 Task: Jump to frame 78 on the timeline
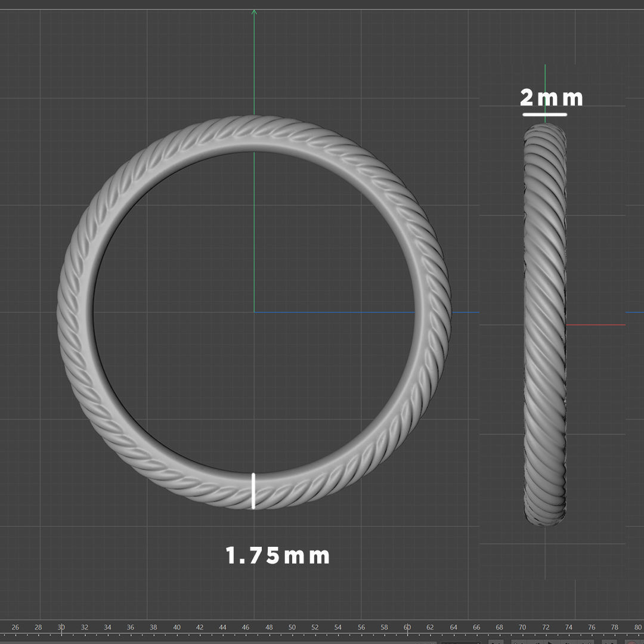coord(615,627)
